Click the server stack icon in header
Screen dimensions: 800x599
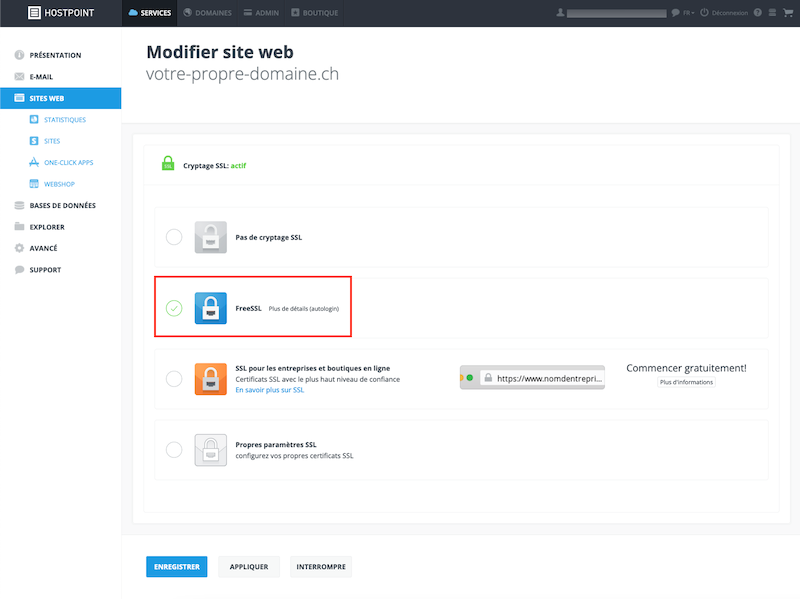(772, 13)
